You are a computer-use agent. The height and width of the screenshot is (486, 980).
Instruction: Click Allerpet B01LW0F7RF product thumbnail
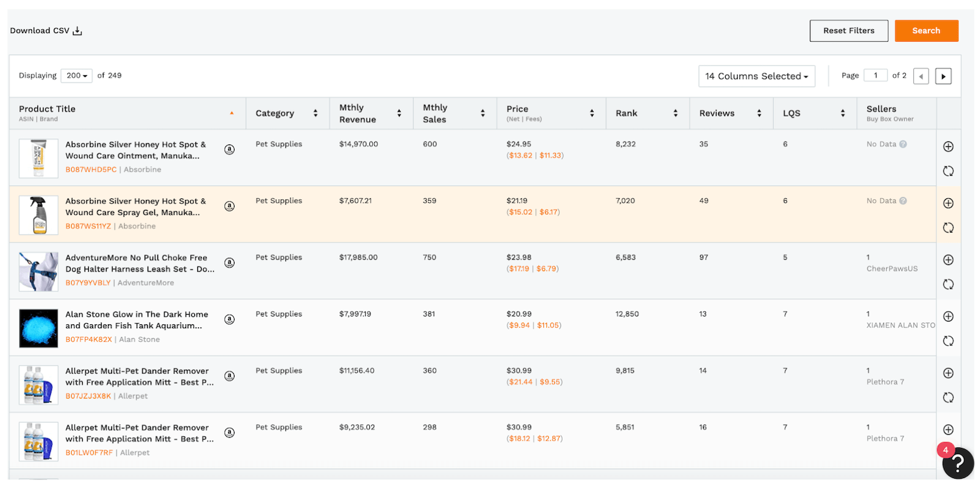pos(39,442)
